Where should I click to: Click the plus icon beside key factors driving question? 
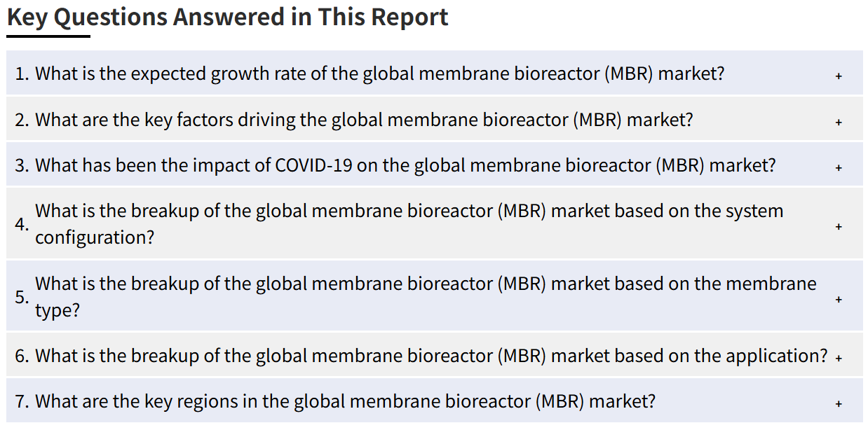tap(839, 121)
